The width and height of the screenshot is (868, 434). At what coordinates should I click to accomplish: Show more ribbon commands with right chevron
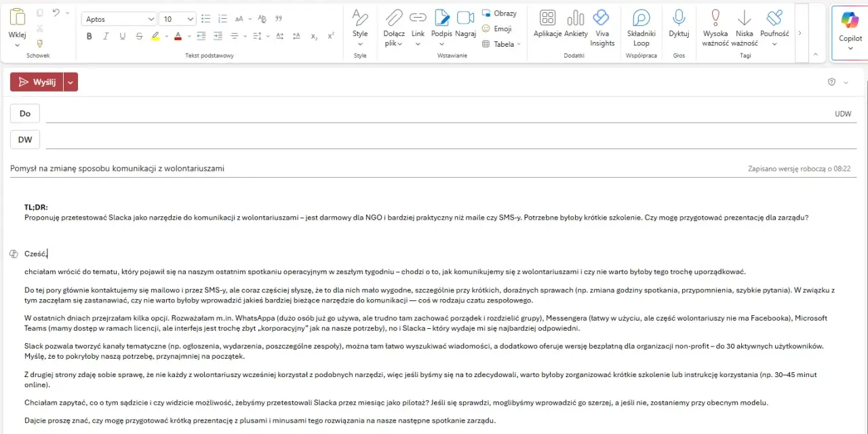[800, 33]
